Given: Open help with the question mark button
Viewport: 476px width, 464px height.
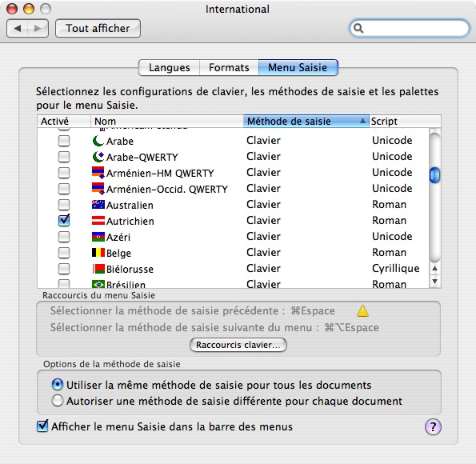Looking at the screenshot, I should 433,427.
